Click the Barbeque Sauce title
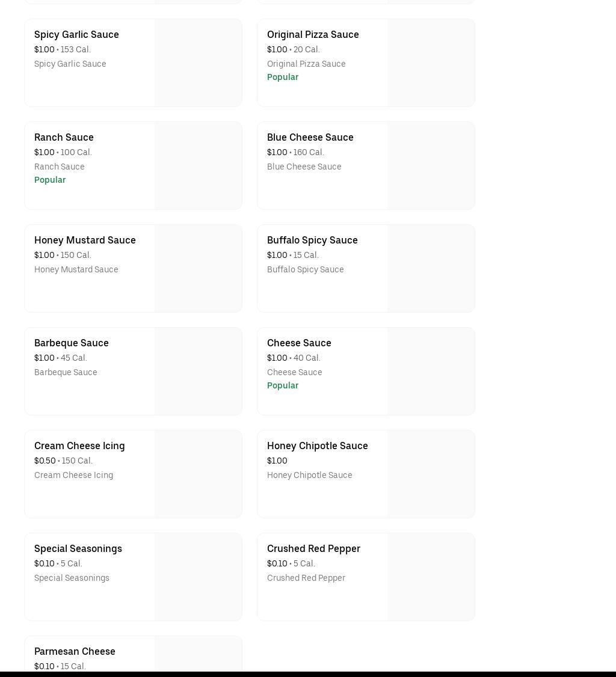616x677 pixels. coord(71,343)
